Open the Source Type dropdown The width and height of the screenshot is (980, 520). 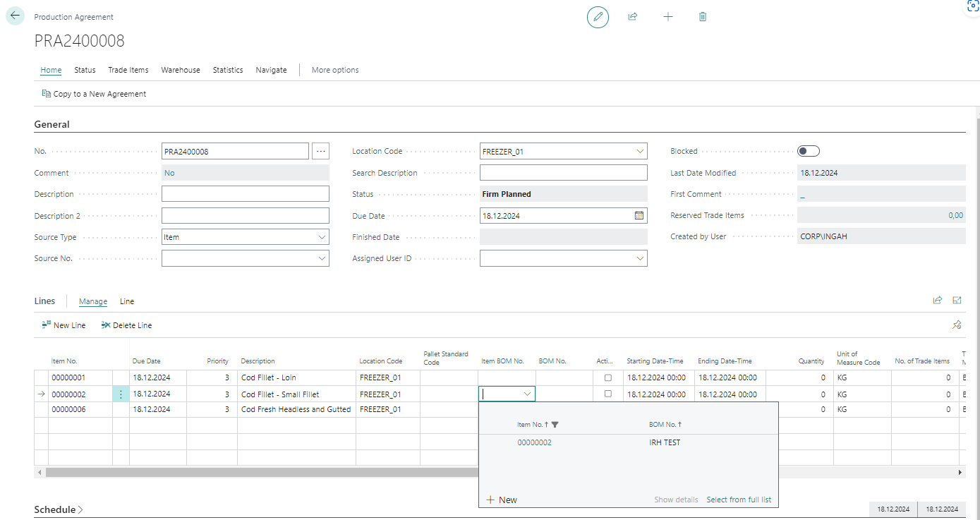[x=322, y=238]
